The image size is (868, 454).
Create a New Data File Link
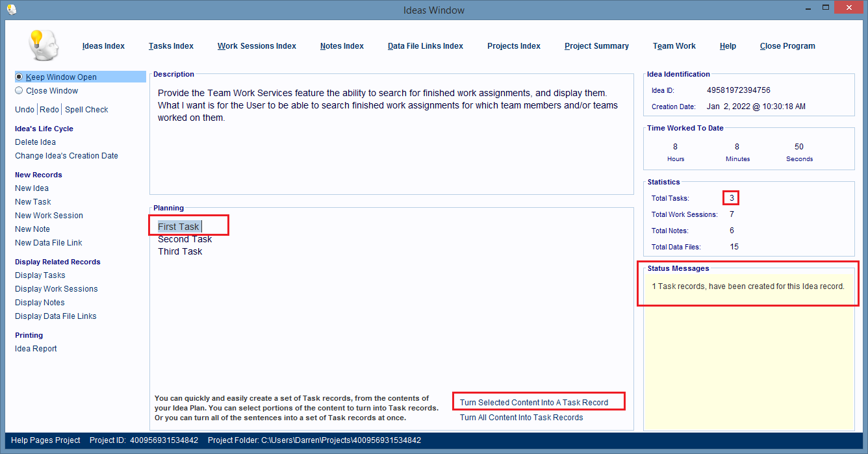click(x=49, y=243)
